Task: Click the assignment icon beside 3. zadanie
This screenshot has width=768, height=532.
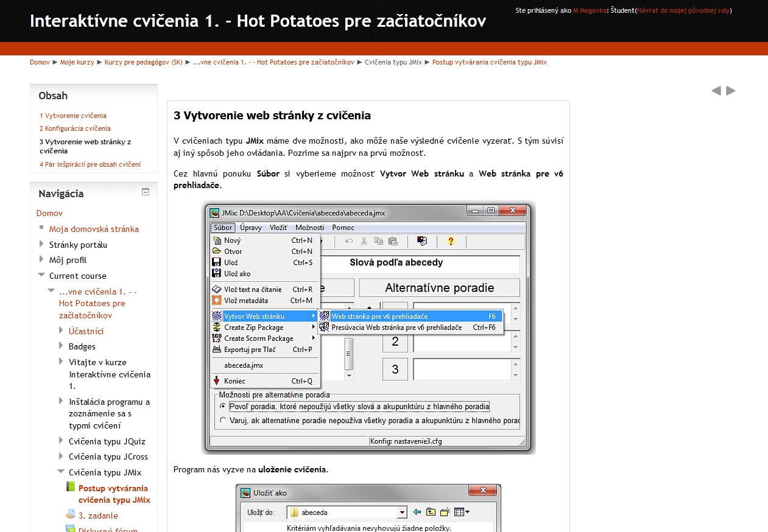Action: pyautogui.click(x=71, y=514)
